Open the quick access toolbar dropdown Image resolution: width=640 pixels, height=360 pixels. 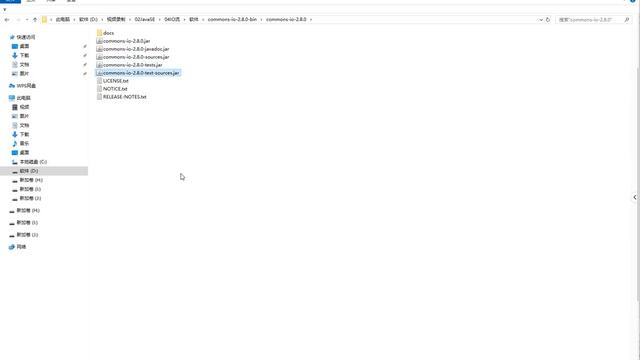coord(4,9)
